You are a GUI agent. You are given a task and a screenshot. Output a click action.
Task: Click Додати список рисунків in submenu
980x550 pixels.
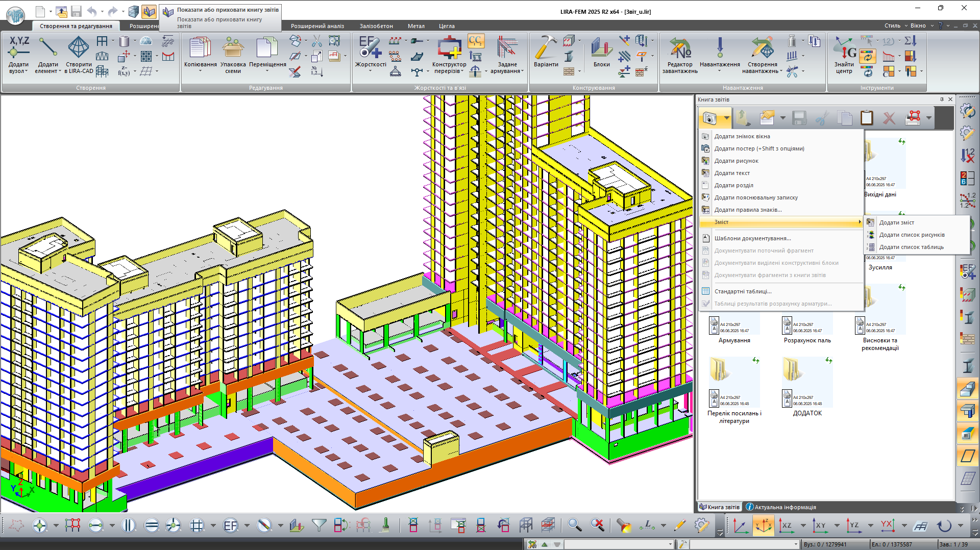click(x=912, y=235)
